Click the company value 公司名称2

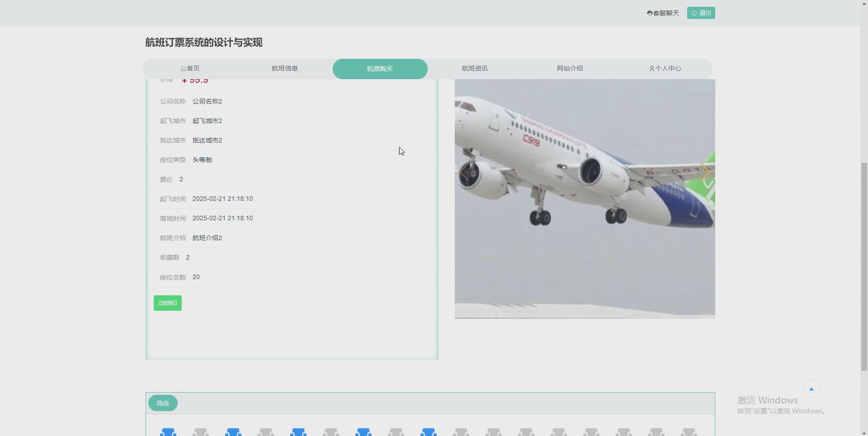(x=207, y=101)
